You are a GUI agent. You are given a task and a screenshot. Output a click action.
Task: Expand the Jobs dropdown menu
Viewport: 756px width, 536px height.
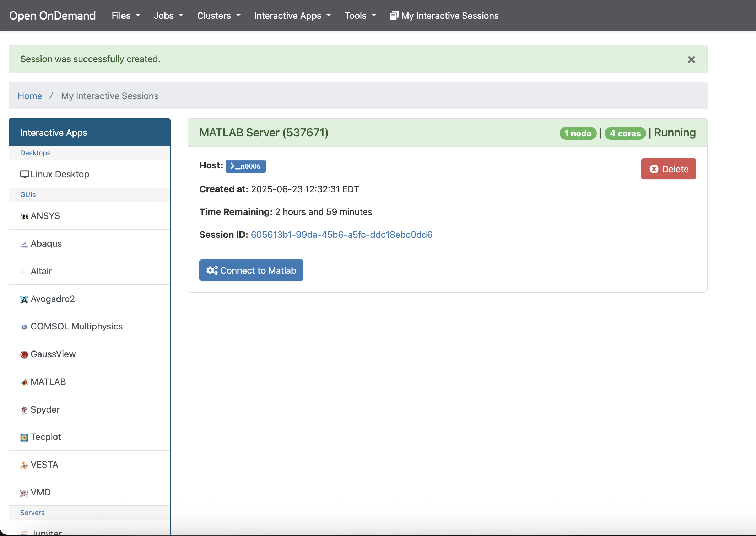click(x=168, y=16)
